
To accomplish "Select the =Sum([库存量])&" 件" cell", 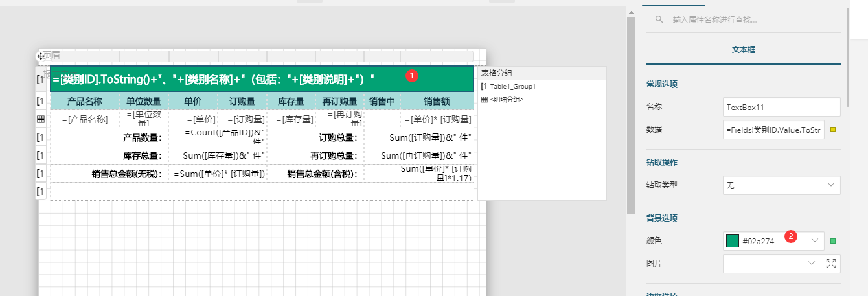I will point(218,155).
